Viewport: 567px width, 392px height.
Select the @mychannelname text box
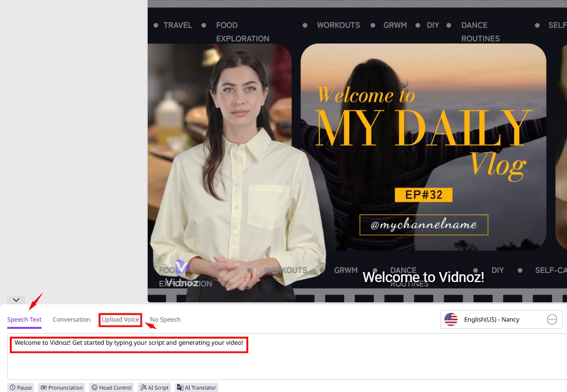[423, 225]
